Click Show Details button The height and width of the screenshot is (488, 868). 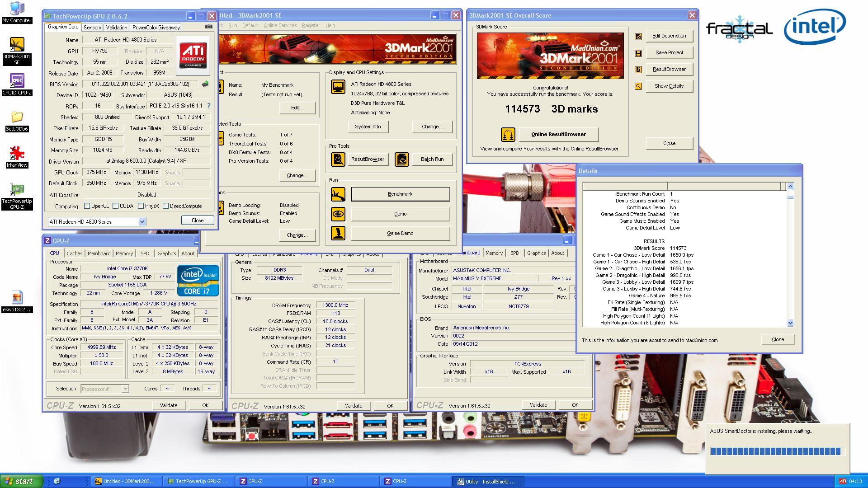(x=669, y=86)
